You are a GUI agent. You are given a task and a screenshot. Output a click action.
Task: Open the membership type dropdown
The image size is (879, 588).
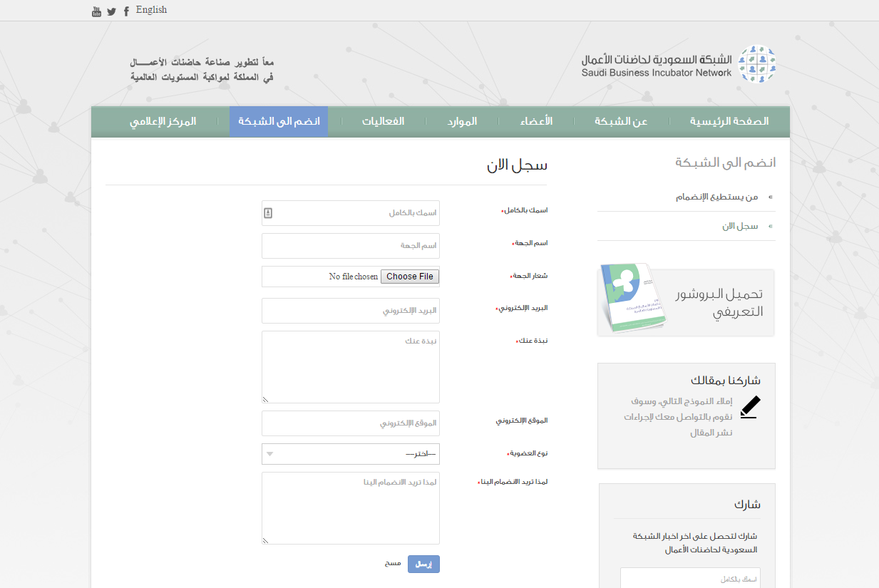(x=350, y=454)
